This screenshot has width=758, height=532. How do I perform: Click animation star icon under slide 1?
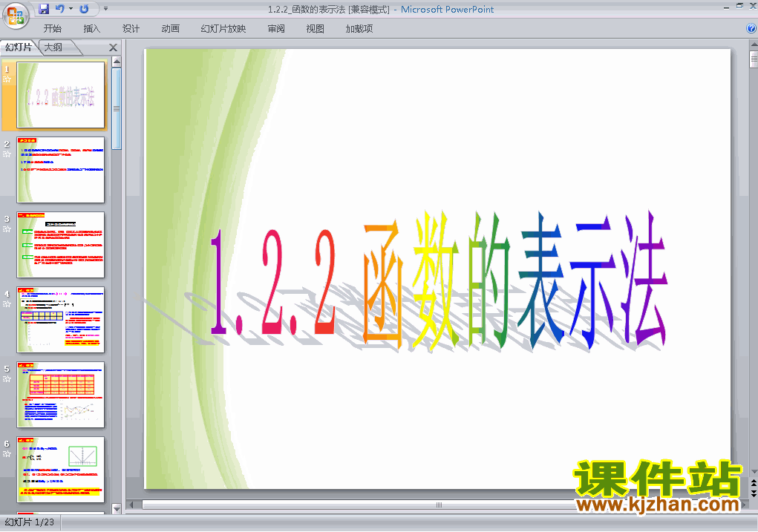pyautogui.click(x=7, y=79)
